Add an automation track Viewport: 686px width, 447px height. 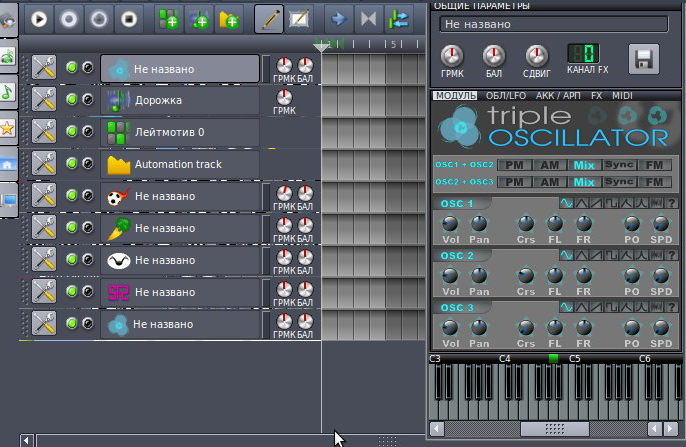tap(229, 19)
